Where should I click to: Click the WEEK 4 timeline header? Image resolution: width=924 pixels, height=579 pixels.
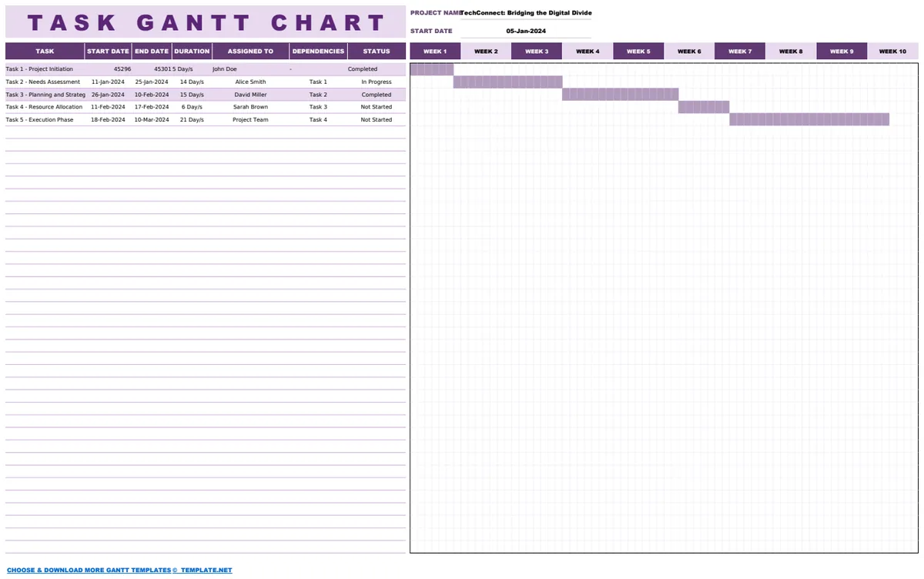pyautogui.click(x=588, y=52)
